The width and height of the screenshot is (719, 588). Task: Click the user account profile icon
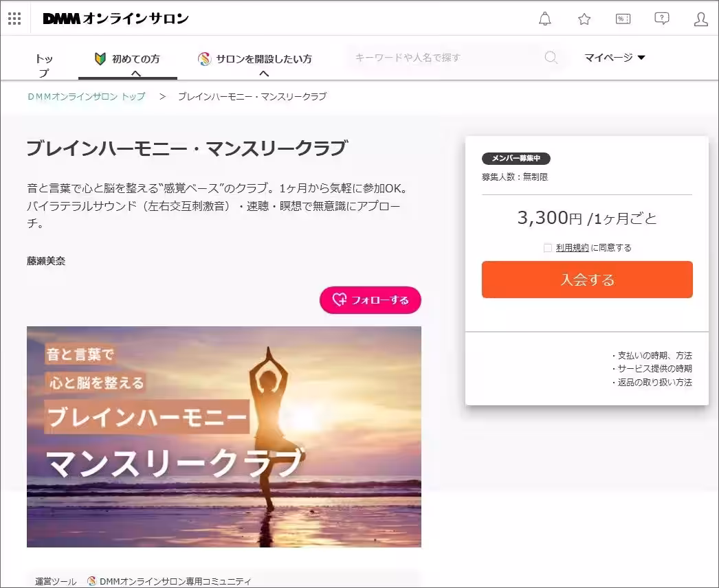pyautogui.click(x=700, y=19)
